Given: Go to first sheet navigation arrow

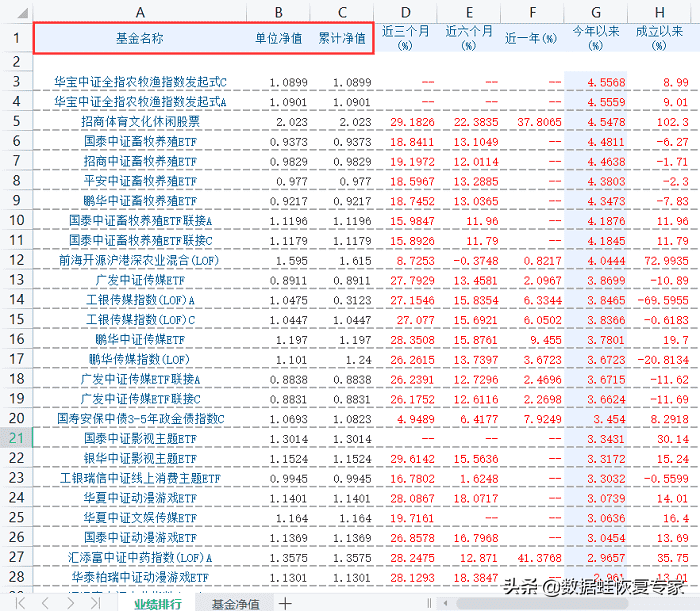Looking at the screenshot, I should pyautogui.click(x=20, y=603).
